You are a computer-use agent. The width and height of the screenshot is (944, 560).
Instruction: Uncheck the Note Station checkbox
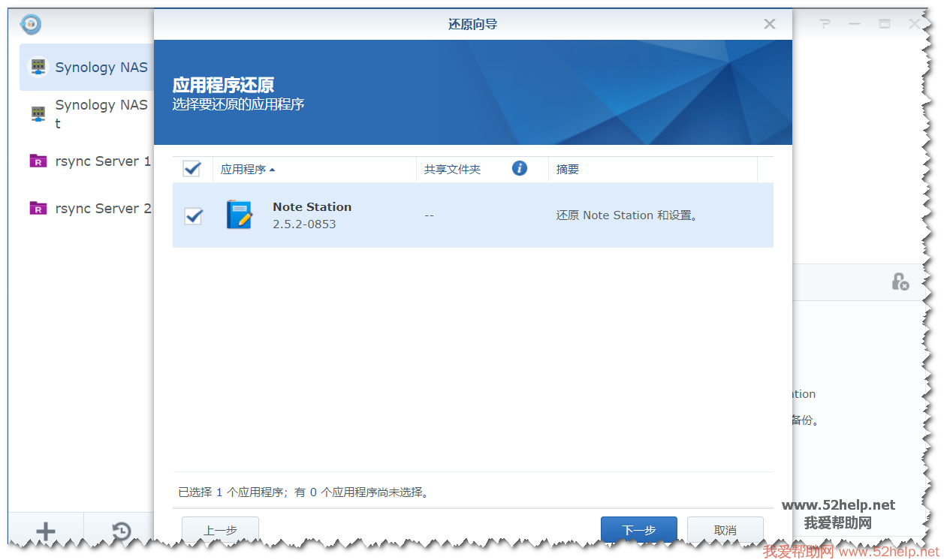pos(194,216)
